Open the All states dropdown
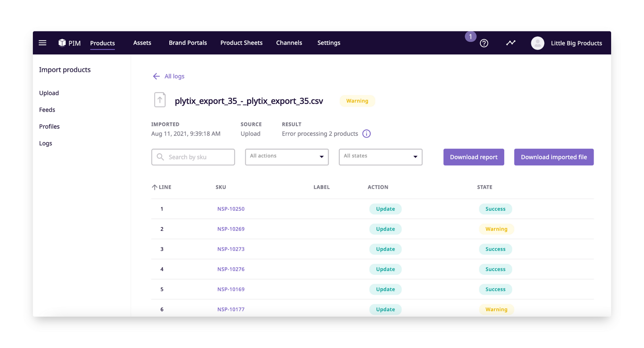Screen dimensions: 644x348 point(380,157)
